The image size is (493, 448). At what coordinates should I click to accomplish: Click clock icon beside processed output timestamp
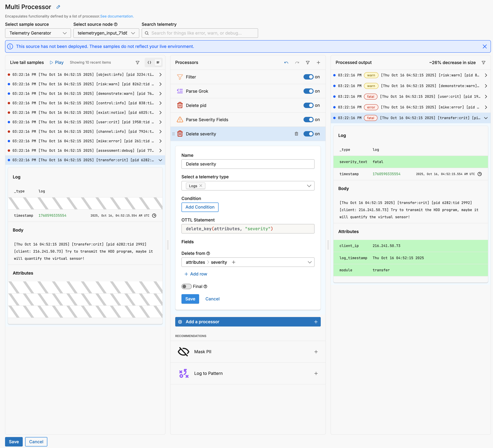[x=479, y=174]
